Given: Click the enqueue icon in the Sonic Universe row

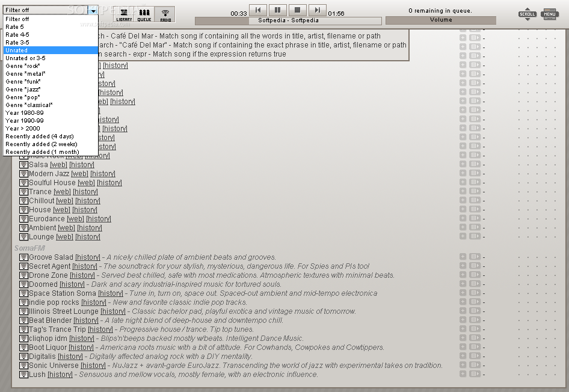Looking at the screenshot, I should coord(475,364).
